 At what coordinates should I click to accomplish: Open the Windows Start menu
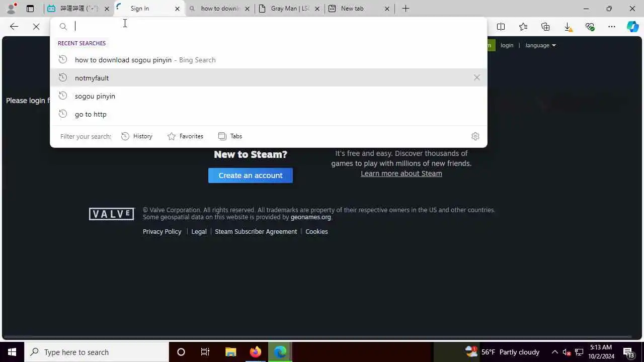[x=12, y=352]
